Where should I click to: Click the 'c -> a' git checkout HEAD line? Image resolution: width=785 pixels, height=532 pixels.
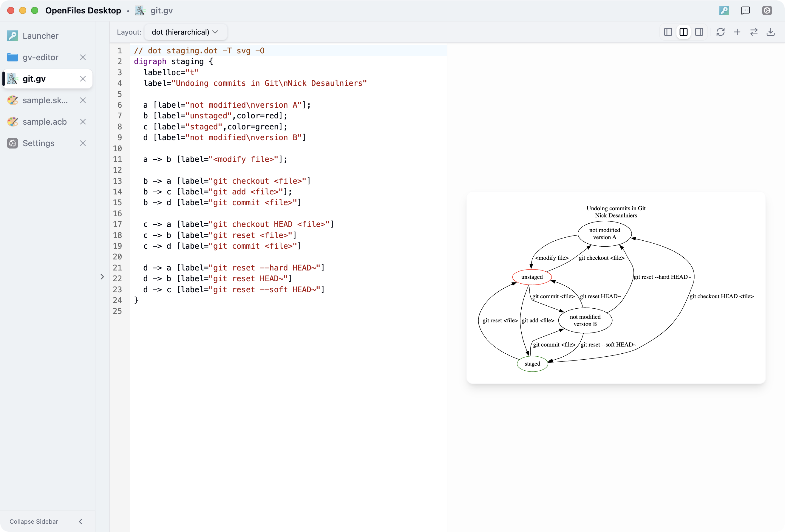click(x=239, y=224)
